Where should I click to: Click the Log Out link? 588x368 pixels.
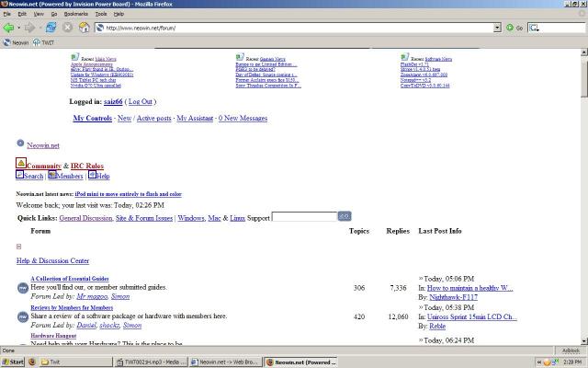point(140,101)
